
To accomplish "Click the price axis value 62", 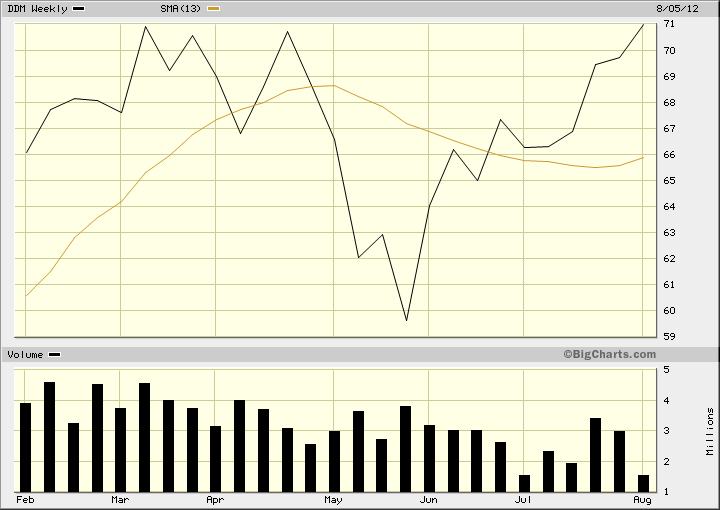I will pyautogui.click(x=669, y=259).
